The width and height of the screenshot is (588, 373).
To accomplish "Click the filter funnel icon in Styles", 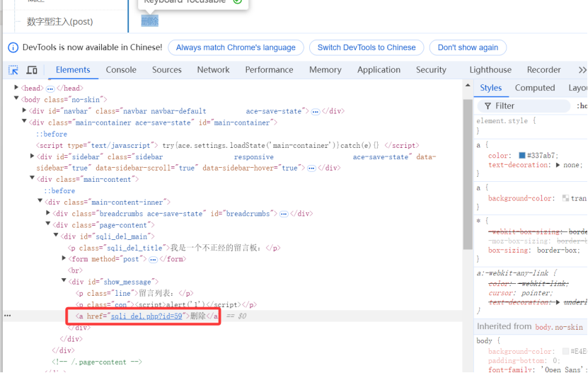I will pos(488,106).
